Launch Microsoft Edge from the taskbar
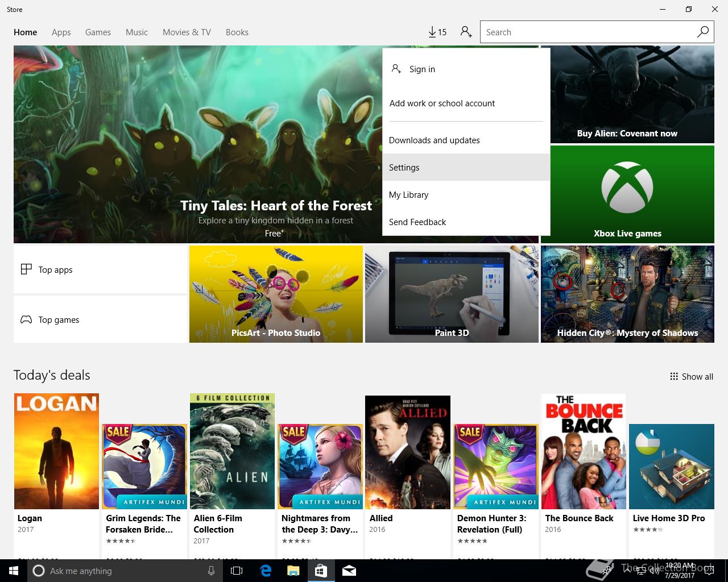Viewport: 728px width, 582px height. 266,571
